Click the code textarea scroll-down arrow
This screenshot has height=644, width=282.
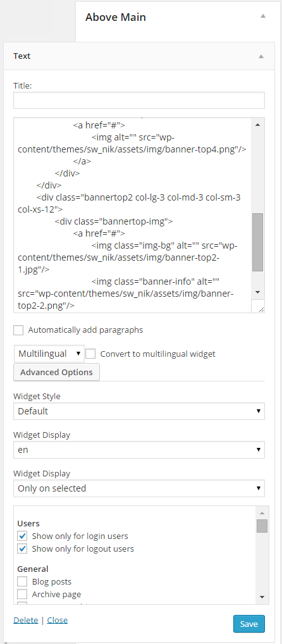point(257,292)
